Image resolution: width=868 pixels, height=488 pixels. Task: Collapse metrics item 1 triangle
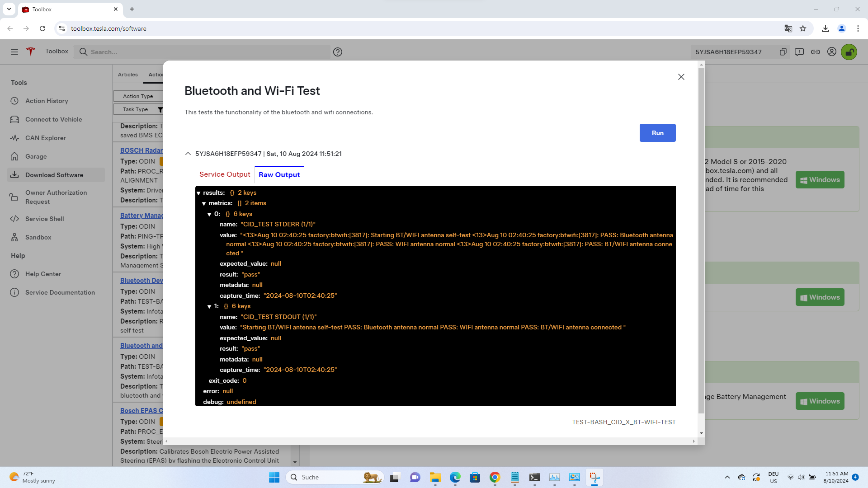coord(209,307)
